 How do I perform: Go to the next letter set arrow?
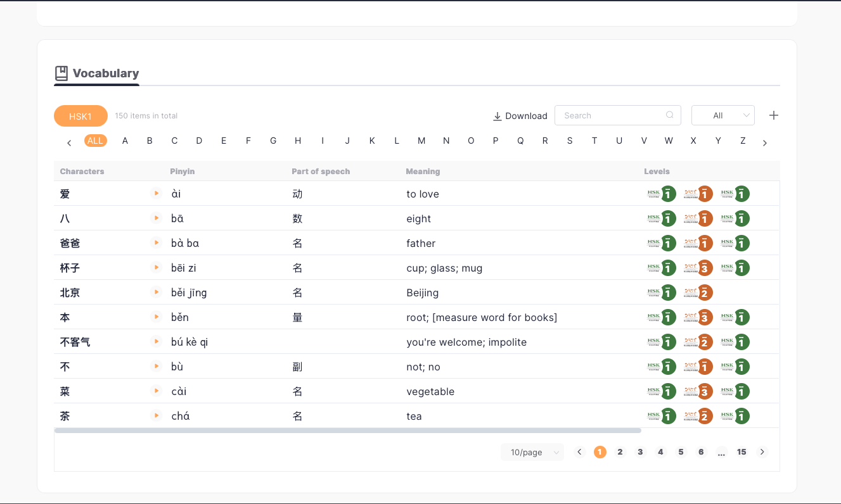(x=765, y=143)
